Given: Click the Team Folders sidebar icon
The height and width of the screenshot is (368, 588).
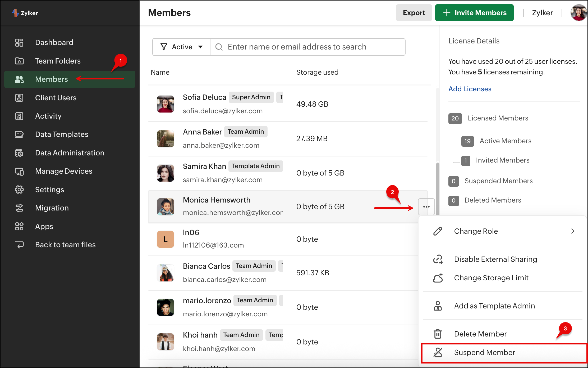Looking at the screenshot, I should [x=19, y=61].
